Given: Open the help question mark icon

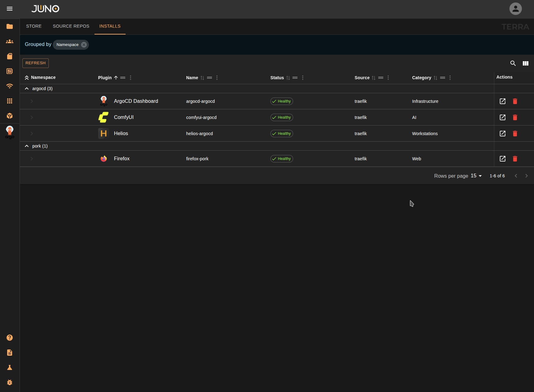Looking at the screenshot, I should [x=10, y=338].
